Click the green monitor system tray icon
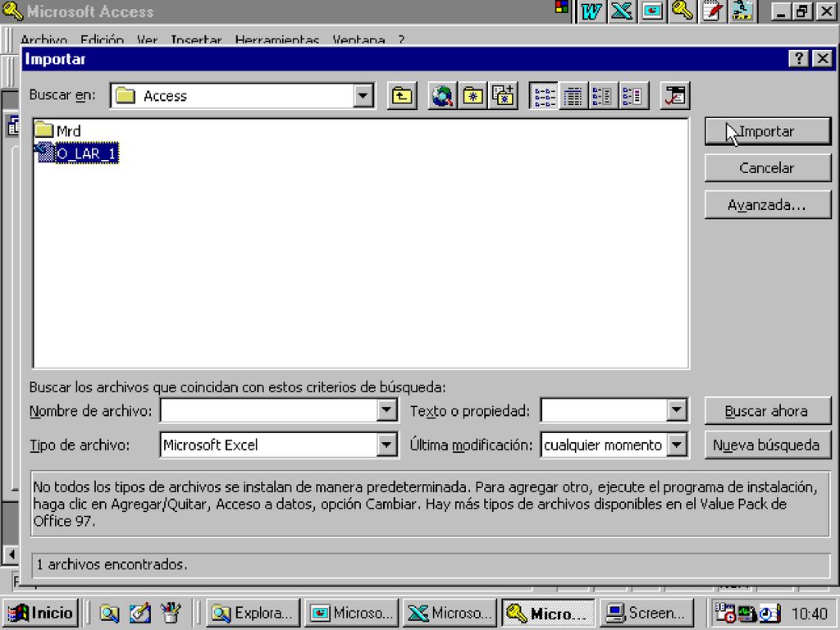This screenshot has width=840, height=630. pos(746,614)
